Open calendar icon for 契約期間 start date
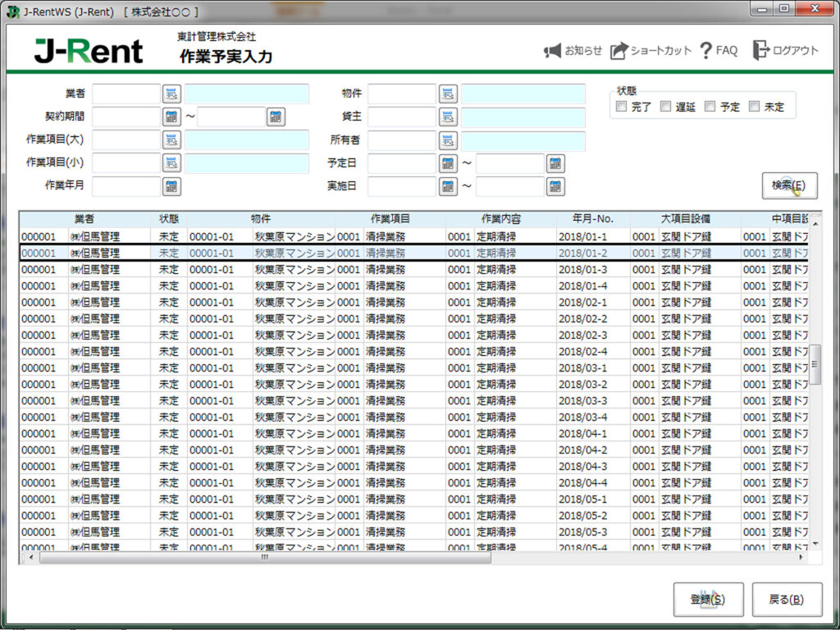Image resolution: width=840 pixels, height=630 pixels. [171, 116]
